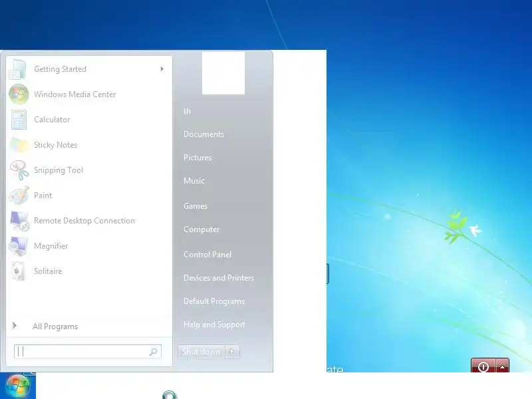The width and height of the screenshot is (532, 399).
Task: Click the Start menu search box
Action: [88, 352]
